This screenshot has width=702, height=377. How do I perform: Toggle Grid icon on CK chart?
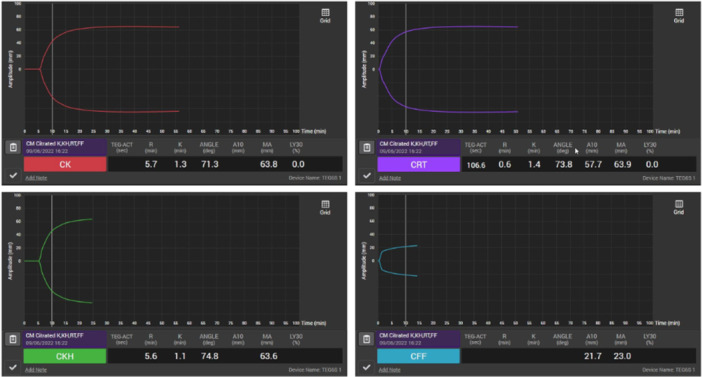(325, 15)
